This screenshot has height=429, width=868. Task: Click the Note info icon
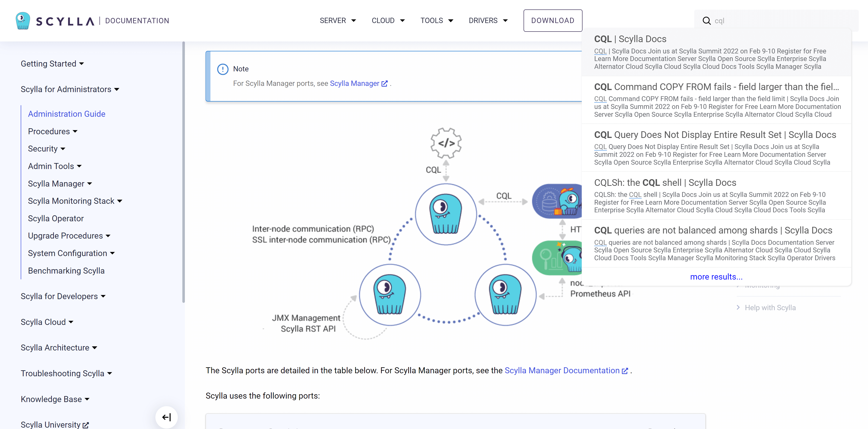coord(223,69)
